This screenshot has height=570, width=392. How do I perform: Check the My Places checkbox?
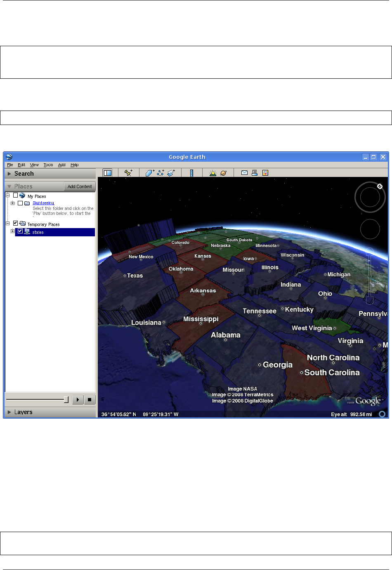pyautogui.click(x=16, y=195)
